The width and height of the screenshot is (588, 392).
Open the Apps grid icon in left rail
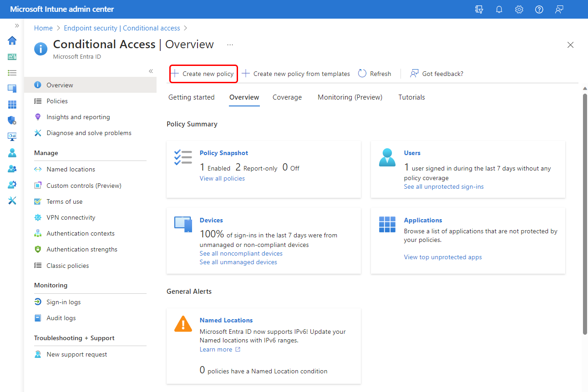click(x=12, y=105)
